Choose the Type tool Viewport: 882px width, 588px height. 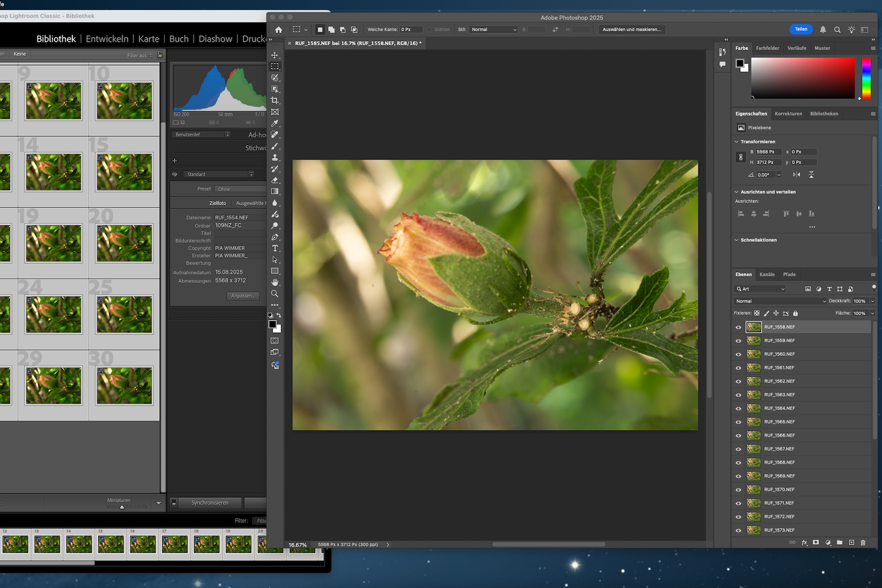(x=275, y=248)
